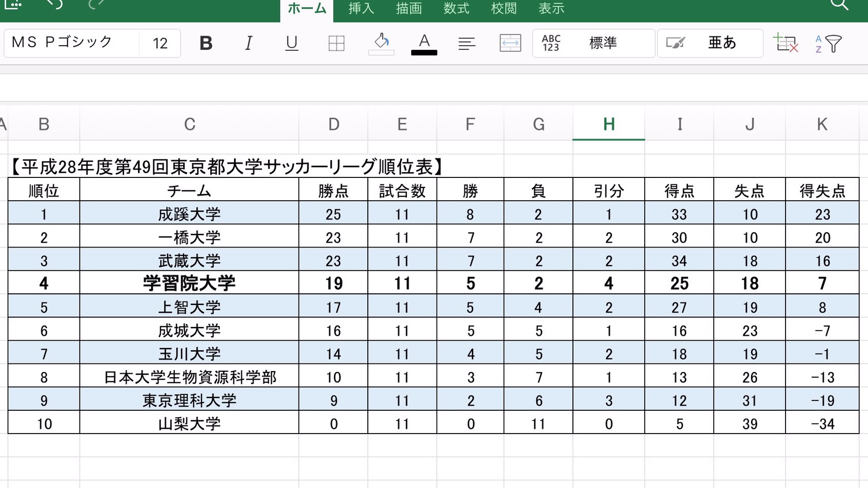Click the search magnifier icon
The image size is (868, 488).
pyautogui.click(x=839, y=5)
